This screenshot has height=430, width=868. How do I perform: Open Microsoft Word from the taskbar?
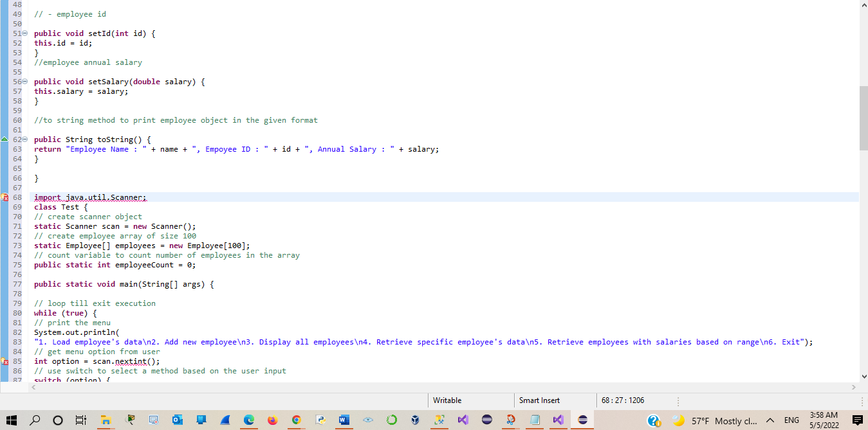click(344, 420)
